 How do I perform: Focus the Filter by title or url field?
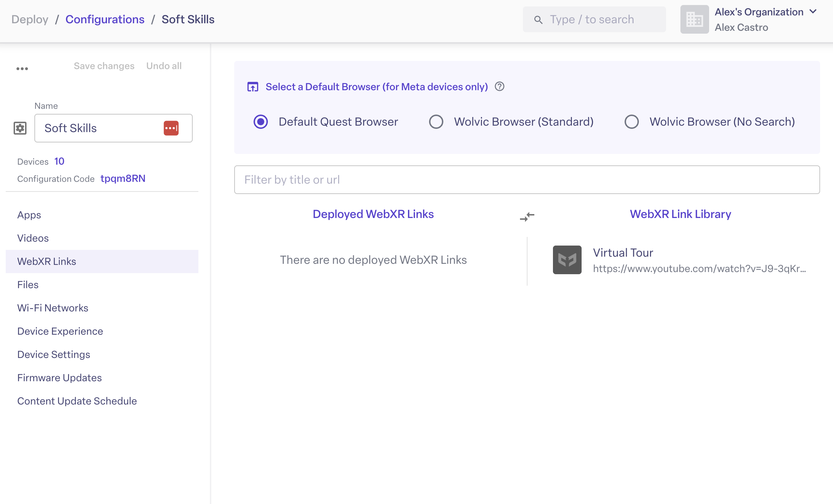tap(527, 180)
